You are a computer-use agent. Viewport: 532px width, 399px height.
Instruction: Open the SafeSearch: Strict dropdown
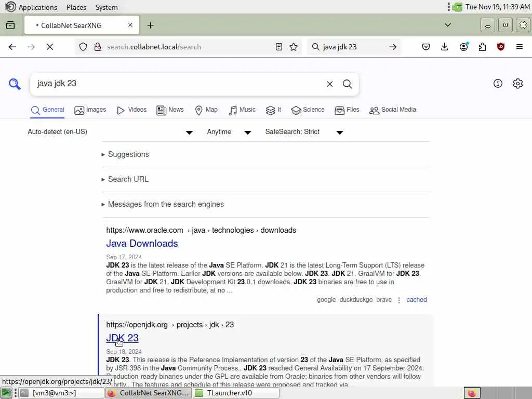point(304,132)
